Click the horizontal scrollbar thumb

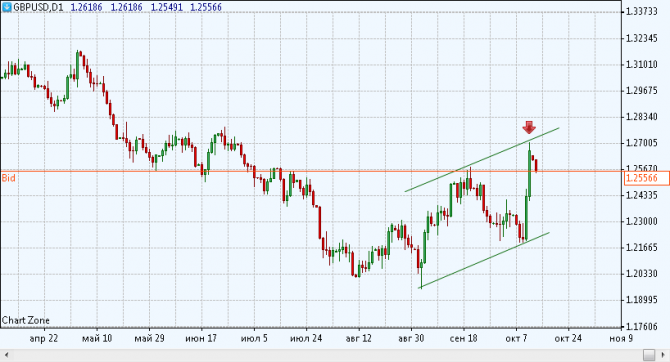(x=649, y=355)
